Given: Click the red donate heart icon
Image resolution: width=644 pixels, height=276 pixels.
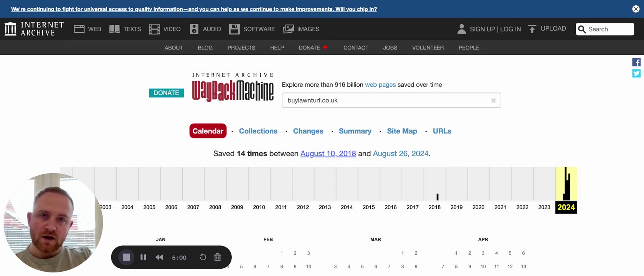Looking at the screenshot, I should 325,48.
